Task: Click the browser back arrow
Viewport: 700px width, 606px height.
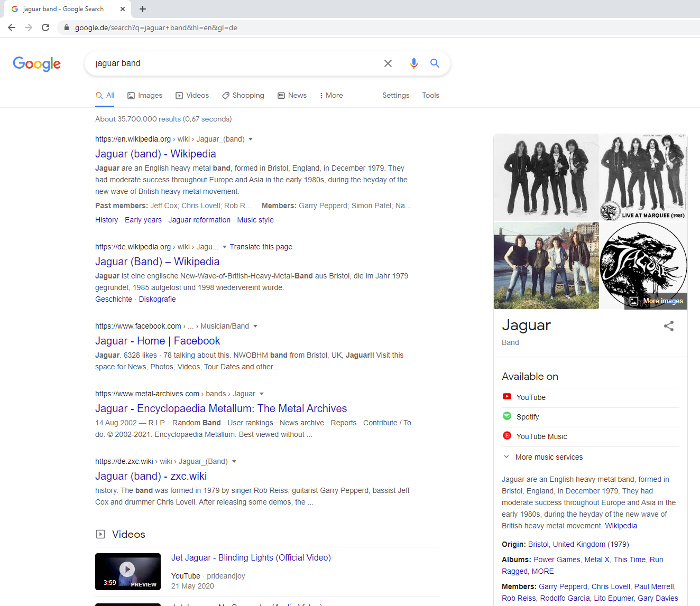Action: 12,27
